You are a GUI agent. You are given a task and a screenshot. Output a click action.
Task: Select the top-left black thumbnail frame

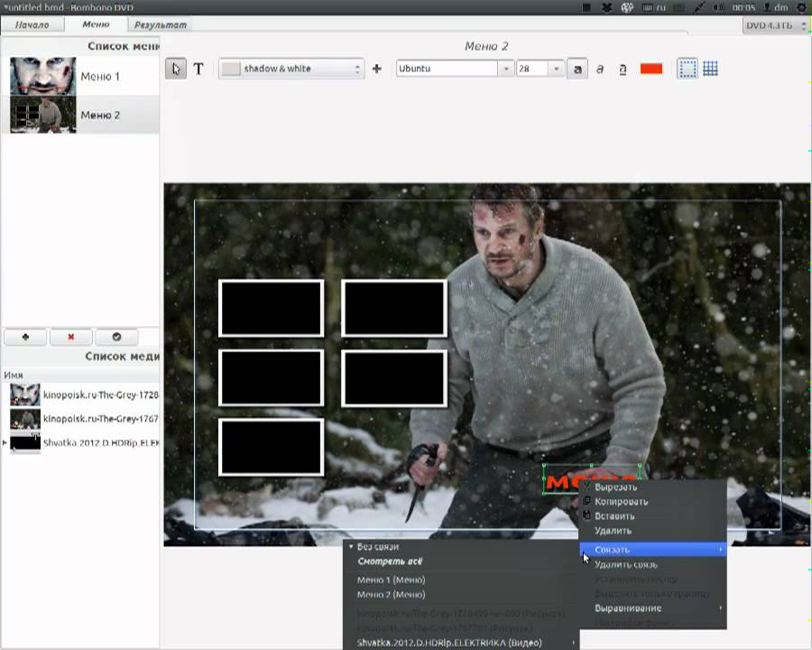(x=271, y=309)
